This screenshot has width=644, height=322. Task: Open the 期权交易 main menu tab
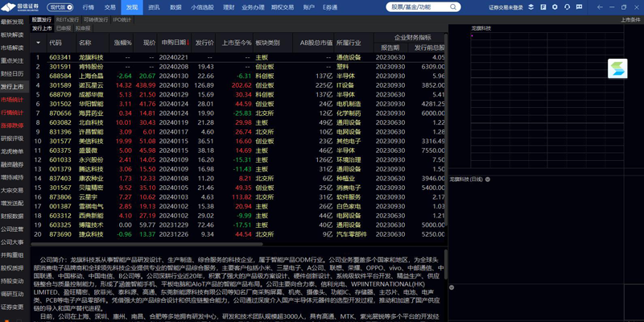pyautogui.click(x=283, y=7)
